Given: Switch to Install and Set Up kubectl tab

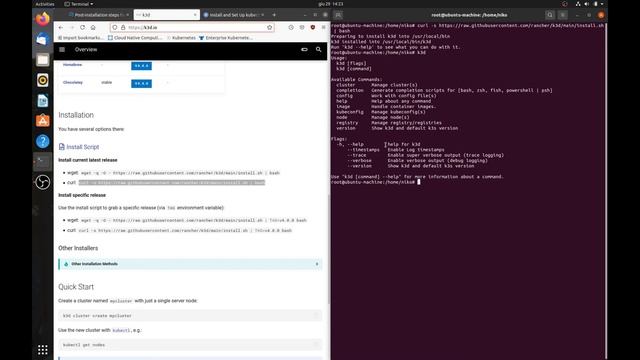Looking at the screenshot, I should pyautogui.click(x=233, y=15).
